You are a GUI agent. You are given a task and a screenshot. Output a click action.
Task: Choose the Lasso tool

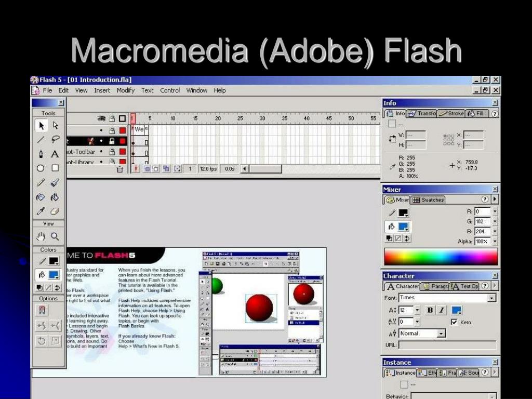55,139
